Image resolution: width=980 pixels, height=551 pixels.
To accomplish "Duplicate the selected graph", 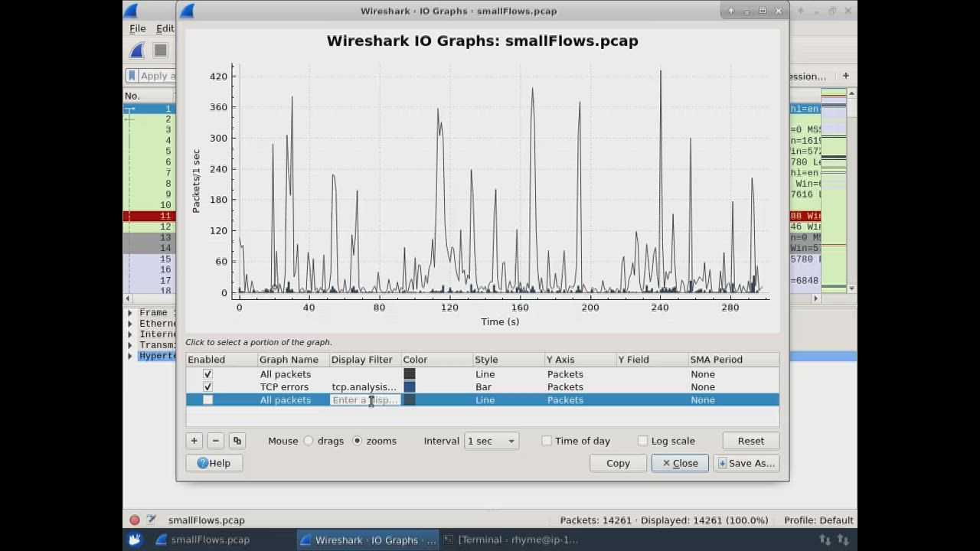I will pyautogui.click(x=237, y=441).
